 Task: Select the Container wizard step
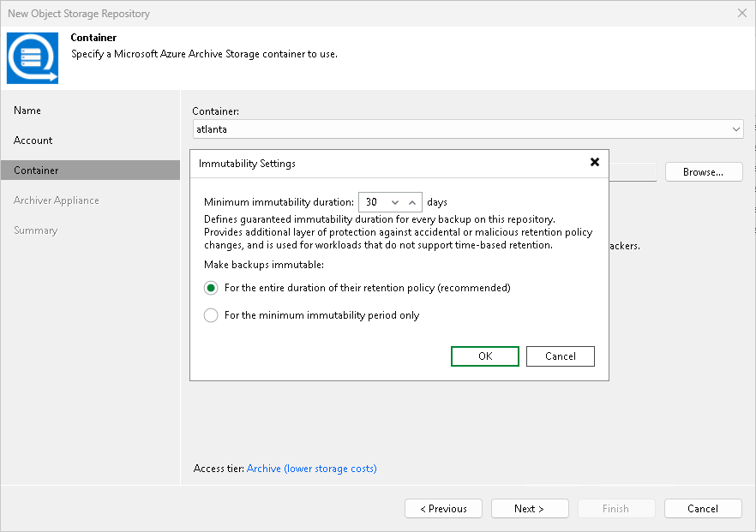point(90,170)
